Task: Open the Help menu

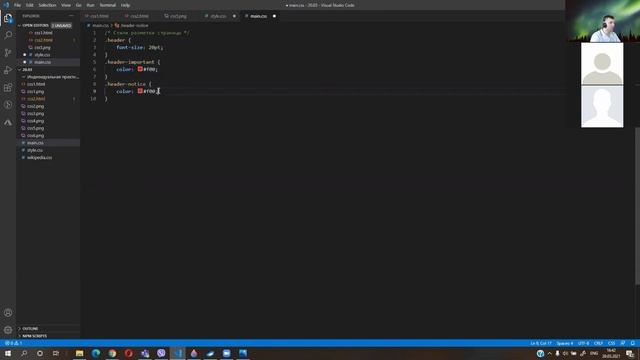Action: coord(125,5)
